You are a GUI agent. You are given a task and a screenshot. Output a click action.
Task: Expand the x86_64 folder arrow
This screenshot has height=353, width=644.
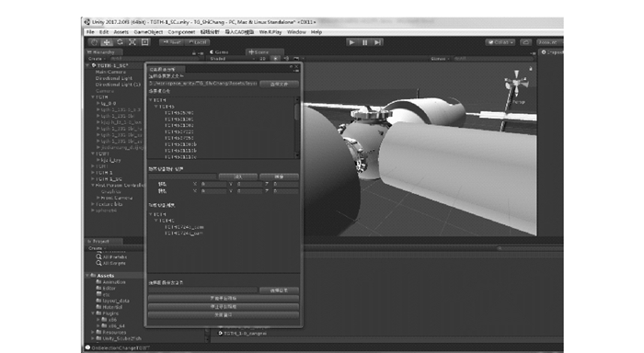click(x=98, y=326)
